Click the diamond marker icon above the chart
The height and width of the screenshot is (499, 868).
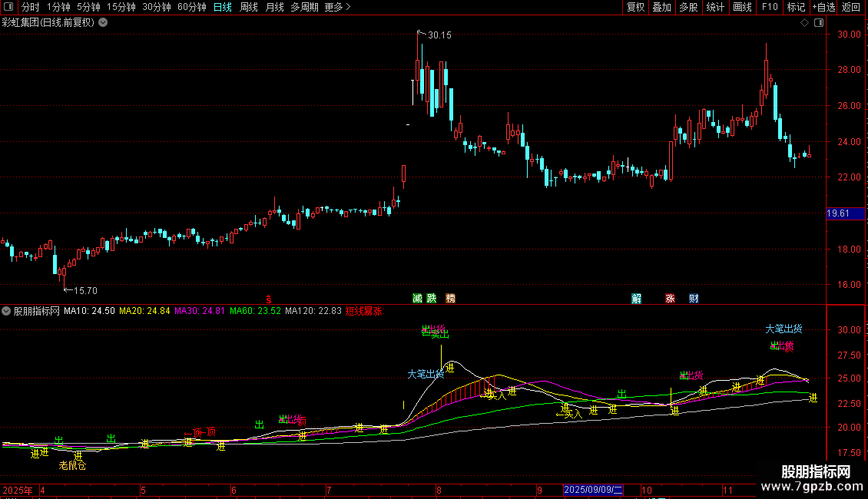(804, 23)
